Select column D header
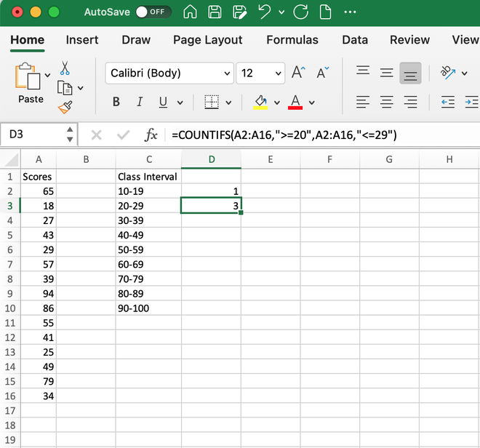 tap(211, 159)
